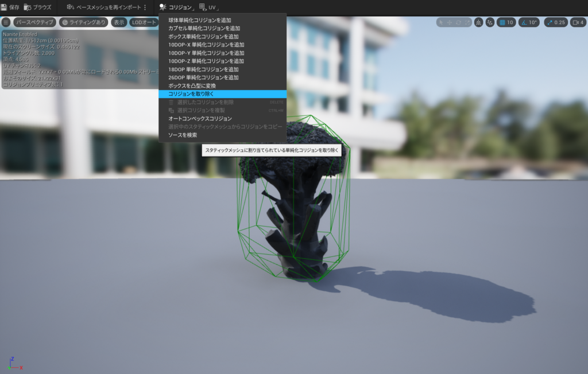This screenshot has width=588, height=374.
Task: Click the おおよそのサイズ: 21x22x31 stat line
Action: click(32, 79)
